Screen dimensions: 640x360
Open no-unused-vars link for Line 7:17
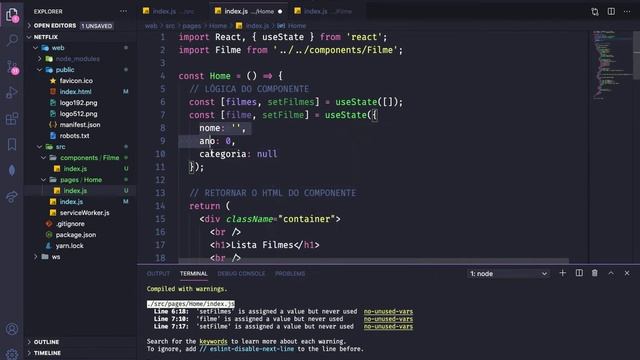[388, 327]
